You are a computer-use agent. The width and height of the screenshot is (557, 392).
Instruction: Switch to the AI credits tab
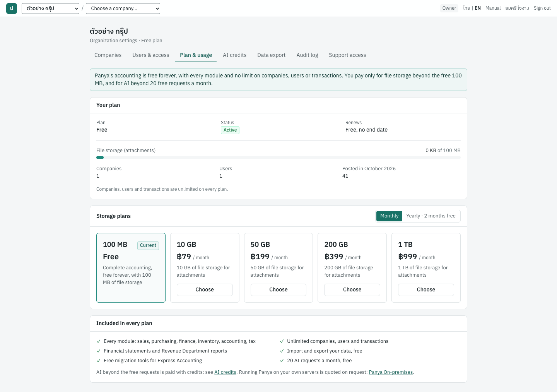(234, 55)
